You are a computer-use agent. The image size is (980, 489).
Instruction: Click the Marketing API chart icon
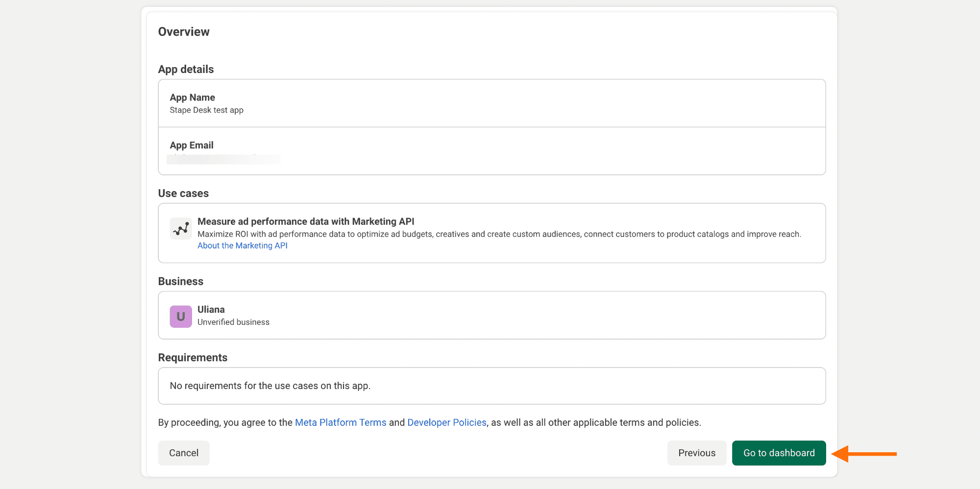pos(180,228)
